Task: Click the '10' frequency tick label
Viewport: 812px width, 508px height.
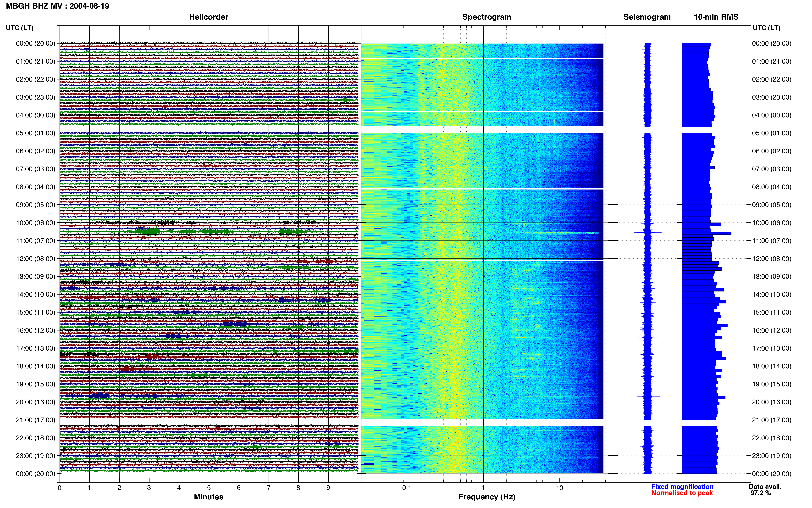Action: (559, 488)
